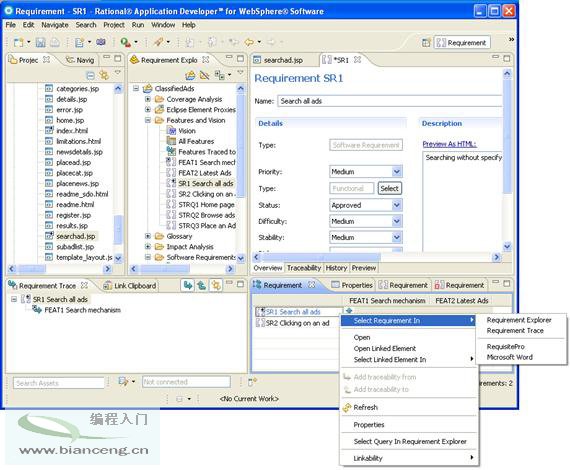This screenshot has height=470, width=570.
Task: Click Open Linked Element in context menu
Action: pos(385,348)
